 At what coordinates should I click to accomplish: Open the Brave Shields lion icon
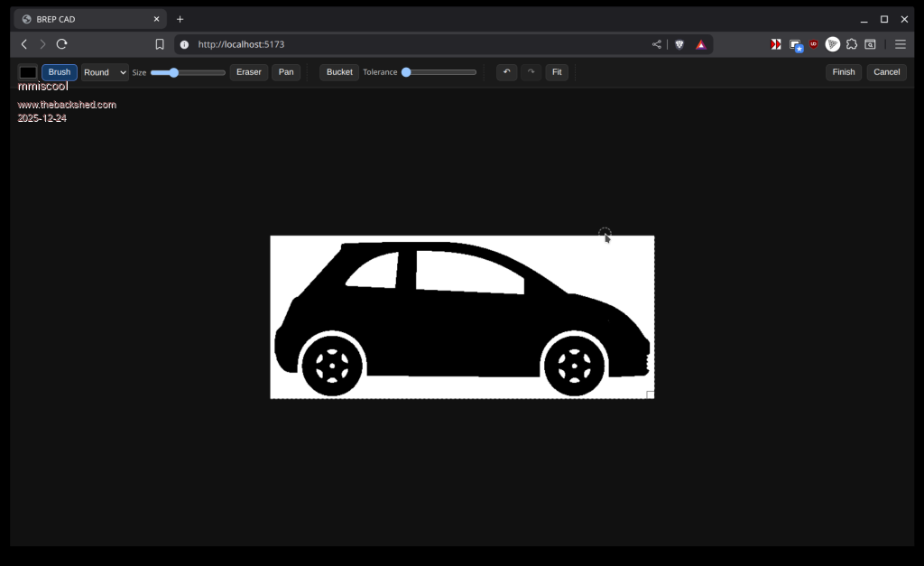[x=679, y=44]
